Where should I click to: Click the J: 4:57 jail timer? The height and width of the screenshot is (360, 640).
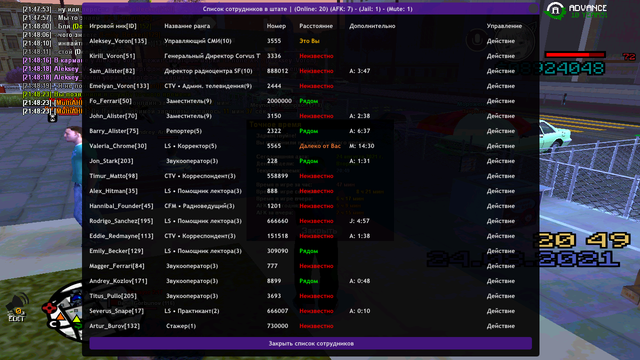pos(360,221)
